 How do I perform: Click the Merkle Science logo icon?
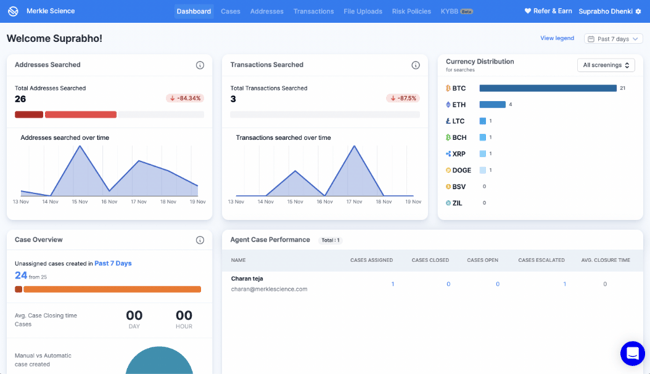pyautogui.click(x=13, y=11)
